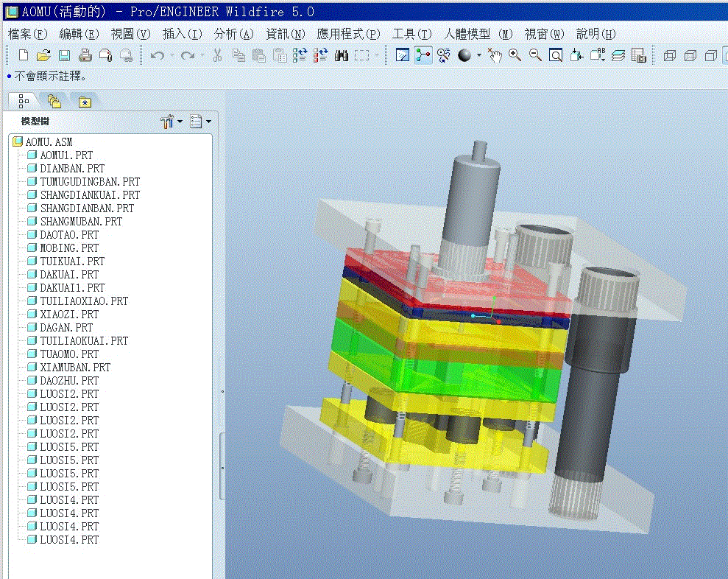Paste the copied item
This screenshot has height=579, width=728.
pyautogui.click(x=258, y=55)
